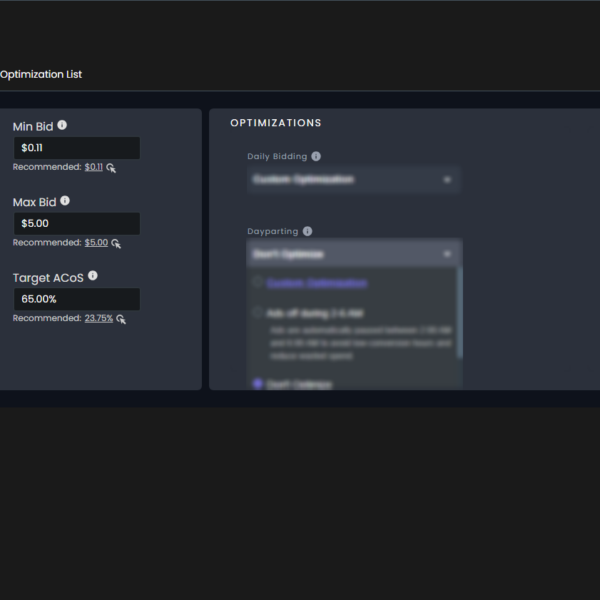This screenshot has width=600, height=600.
Task: Click the Optimization List tab heading
Action: 41,74
